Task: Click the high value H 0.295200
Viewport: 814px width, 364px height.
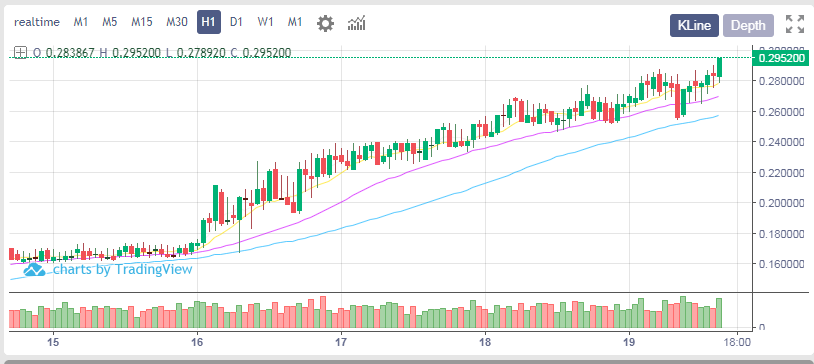Action: (130, 52)
